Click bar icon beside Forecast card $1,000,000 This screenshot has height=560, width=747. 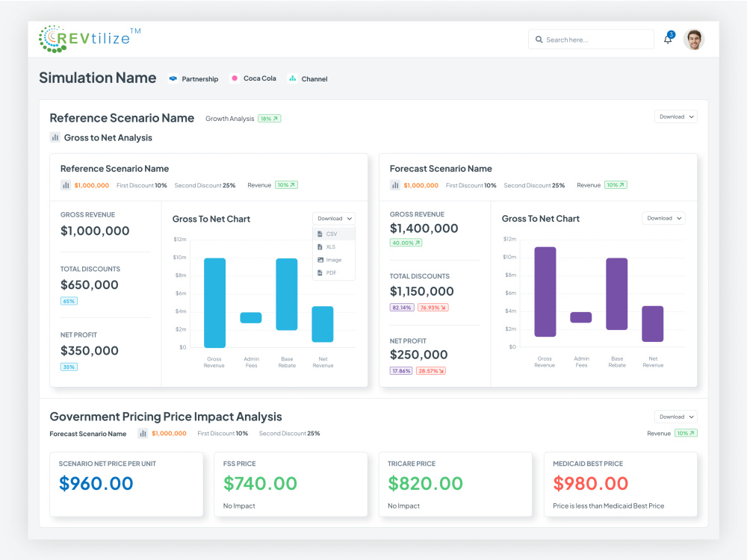point(395,185)
